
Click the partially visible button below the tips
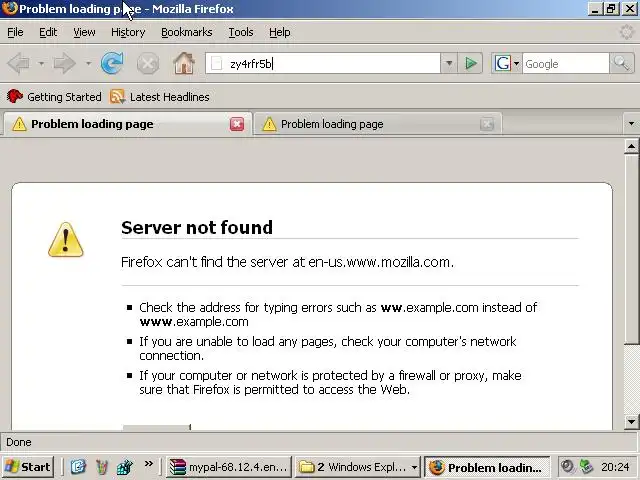[x=157, y=427]
